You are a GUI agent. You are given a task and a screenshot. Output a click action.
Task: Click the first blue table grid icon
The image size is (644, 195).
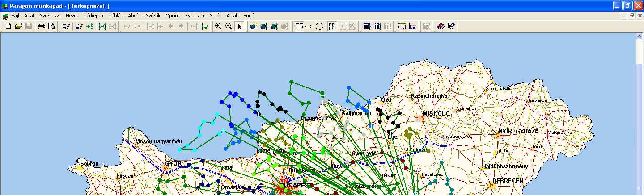point(367,26)
